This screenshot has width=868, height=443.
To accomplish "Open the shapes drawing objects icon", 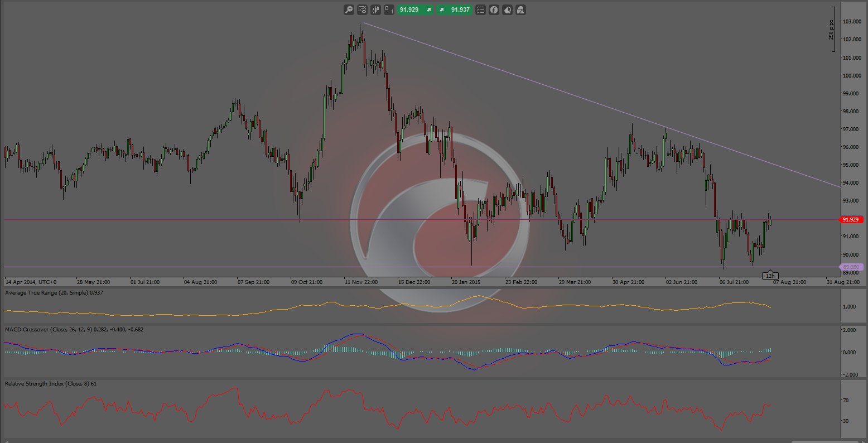I will (520, 9).
